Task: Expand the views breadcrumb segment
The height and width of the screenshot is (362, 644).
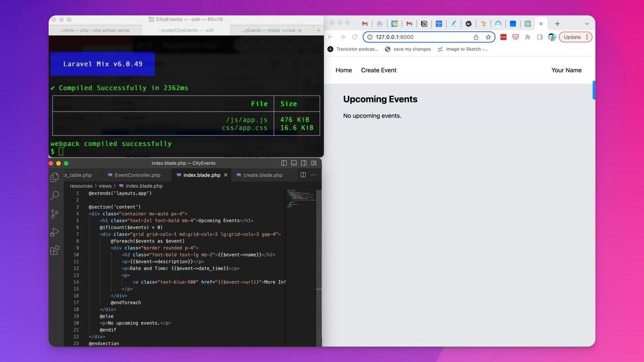Action: [x=105, y=186]
